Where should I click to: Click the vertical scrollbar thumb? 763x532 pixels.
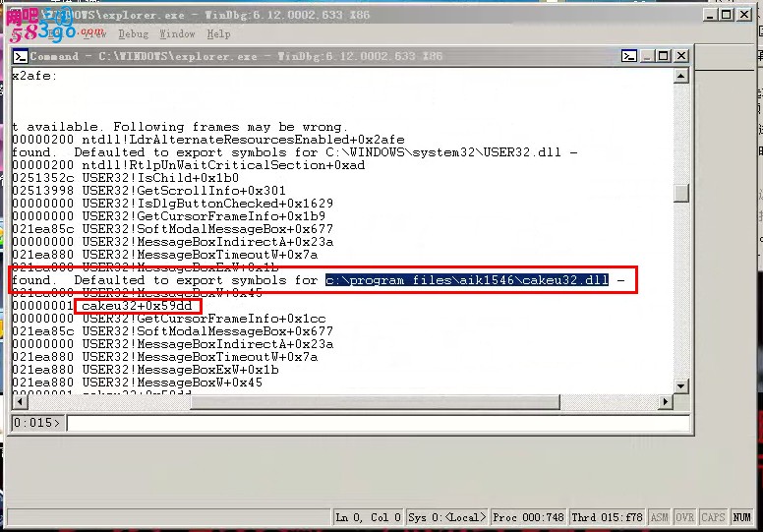(680, 193)
